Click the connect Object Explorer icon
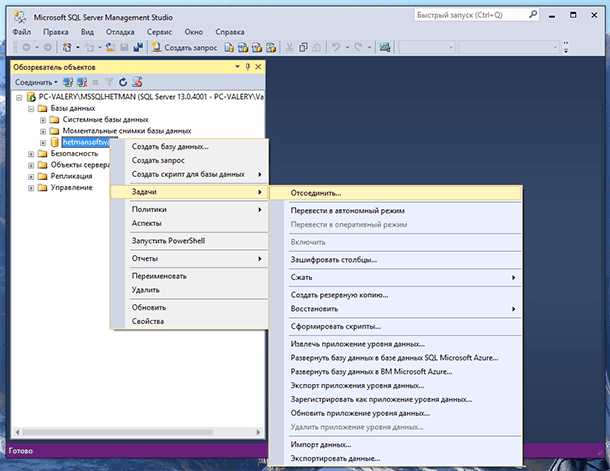The width and height of the screenshot is (610, 471). coord(68,82)
